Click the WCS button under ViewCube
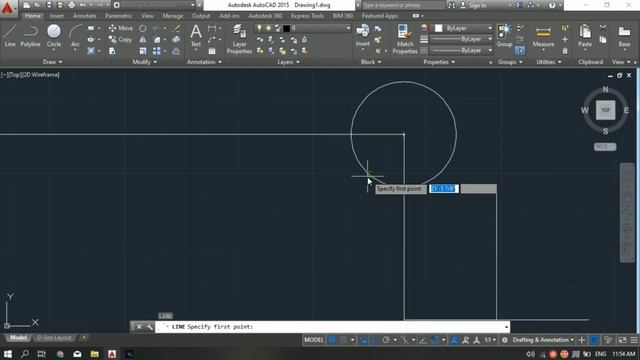640x360 pixels. click(605, 147)
